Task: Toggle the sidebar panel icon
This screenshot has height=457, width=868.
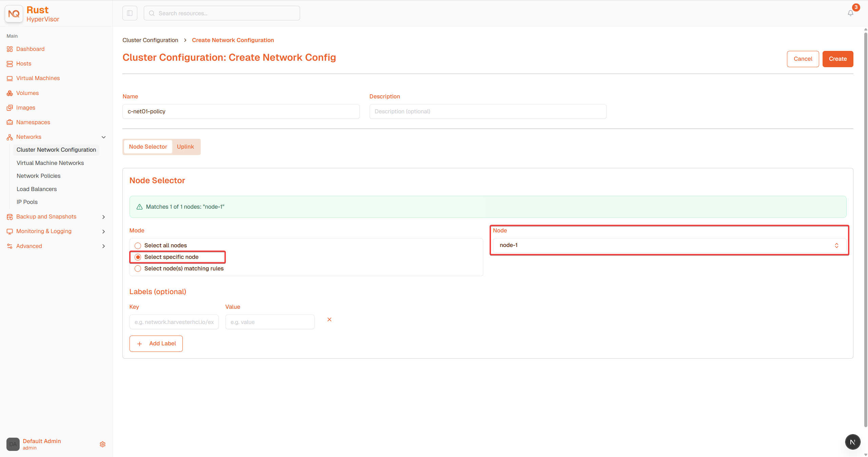Action: [x=130, y=13]
